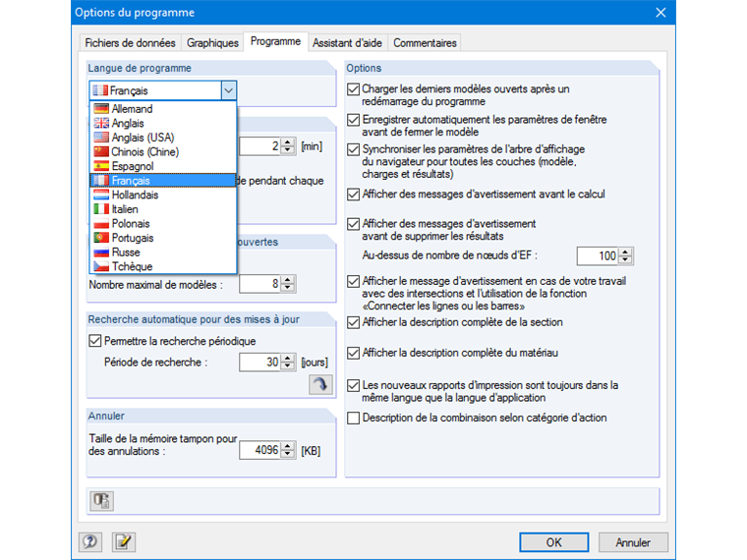Collapse the Langue de programme dropdown arrow

229,90
